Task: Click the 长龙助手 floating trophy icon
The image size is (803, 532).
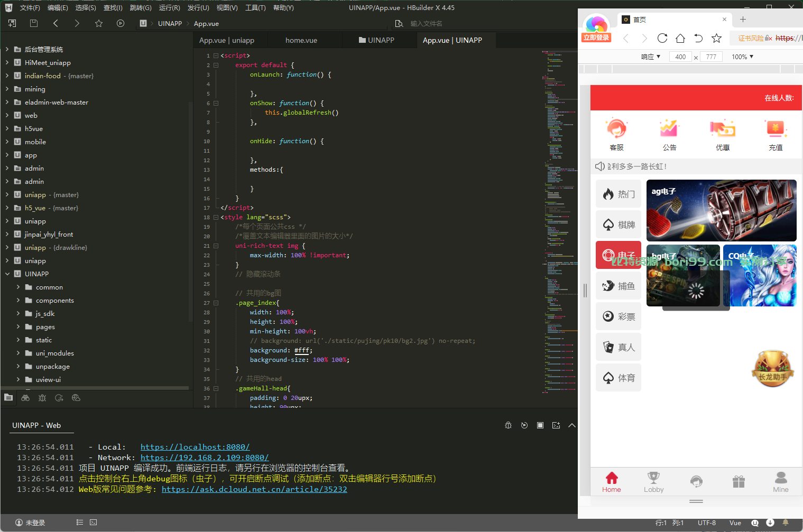Action: point(773,368)
